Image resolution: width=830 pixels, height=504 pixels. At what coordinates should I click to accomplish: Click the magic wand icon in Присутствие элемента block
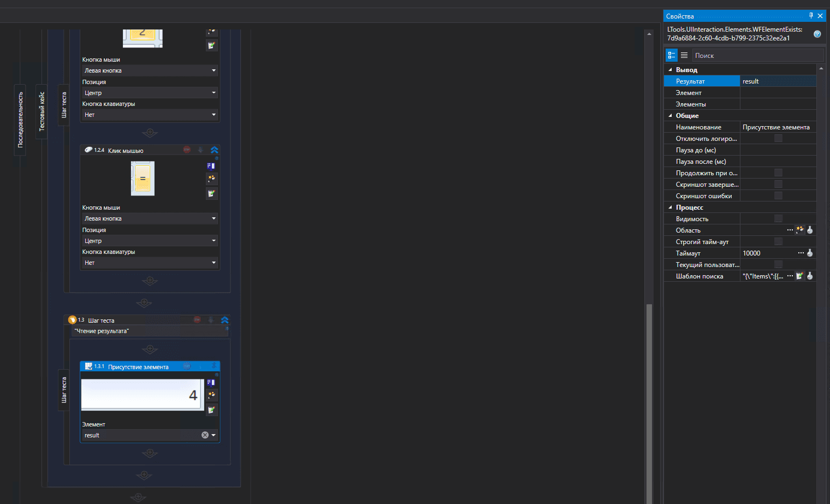pyautogui.click(x=211, y=395)
